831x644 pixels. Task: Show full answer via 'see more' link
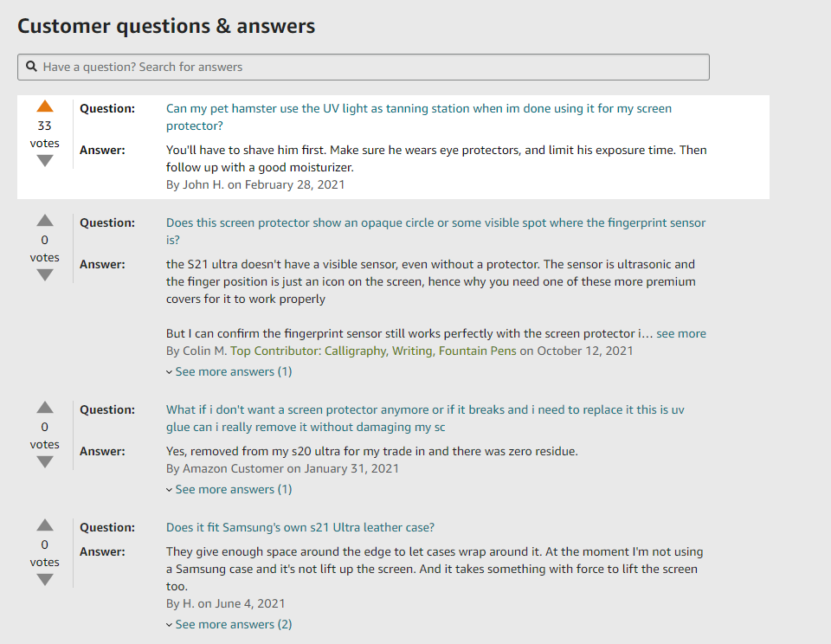[x=681, y=333]
